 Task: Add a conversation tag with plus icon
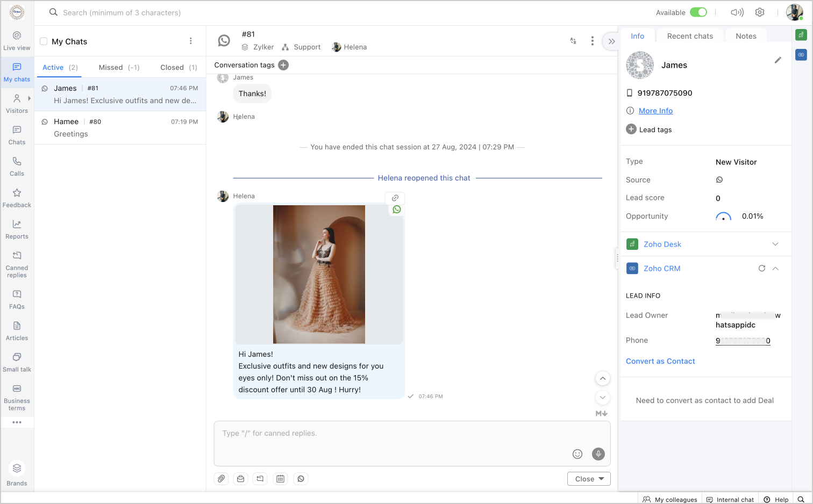(x=283, y=65)
